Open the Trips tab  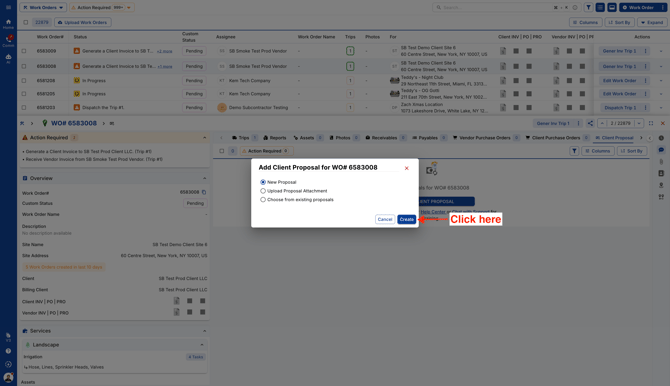click(244, 138)
